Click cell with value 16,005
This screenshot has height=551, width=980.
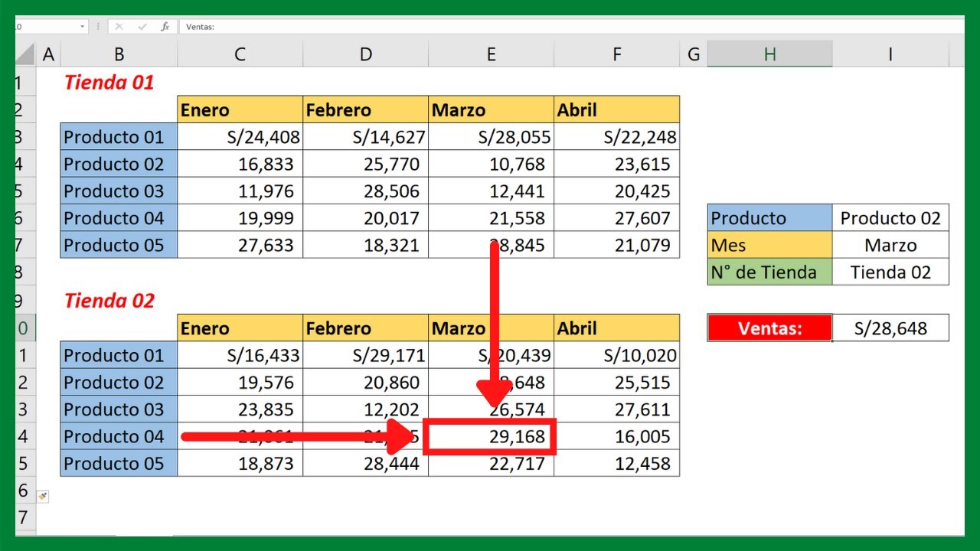(x=616, y=436)
